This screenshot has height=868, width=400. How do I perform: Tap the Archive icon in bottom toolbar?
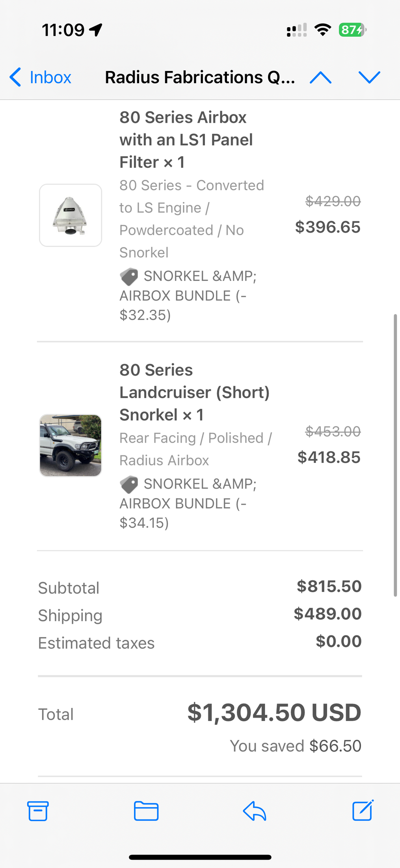point(38,811)
